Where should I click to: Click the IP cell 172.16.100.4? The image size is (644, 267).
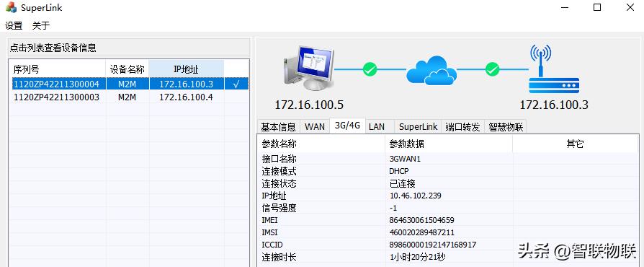(x=186, y=97)
